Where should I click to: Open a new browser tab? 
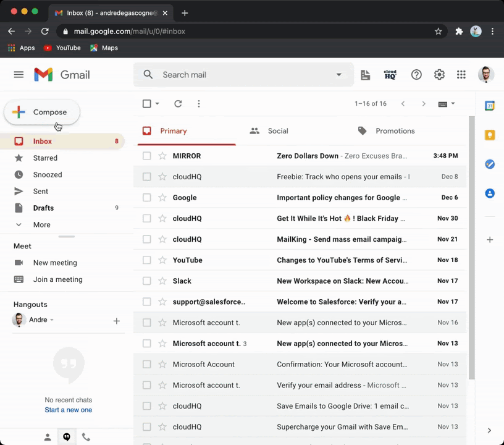tap(185, 13)
